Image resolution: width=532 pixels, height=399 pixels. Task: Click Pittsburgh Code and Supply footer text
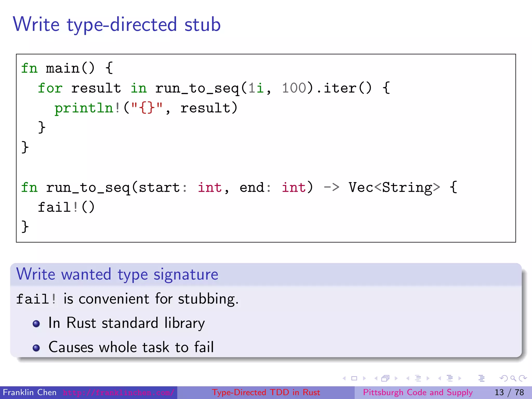point(418,393)
